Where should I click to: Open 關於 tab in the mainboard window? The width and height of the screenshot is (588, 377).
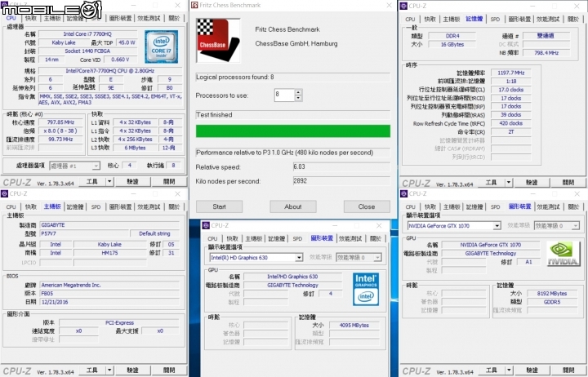tap(174, 206)
